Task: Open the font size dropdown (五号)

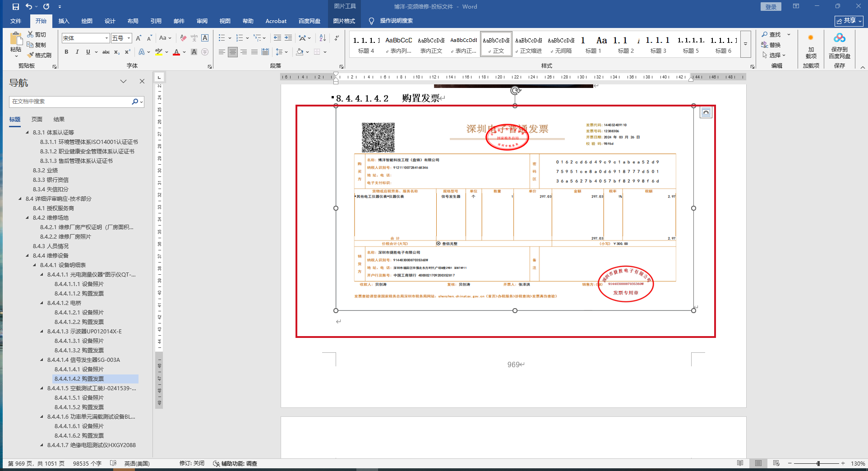Action: click(129, 38)
